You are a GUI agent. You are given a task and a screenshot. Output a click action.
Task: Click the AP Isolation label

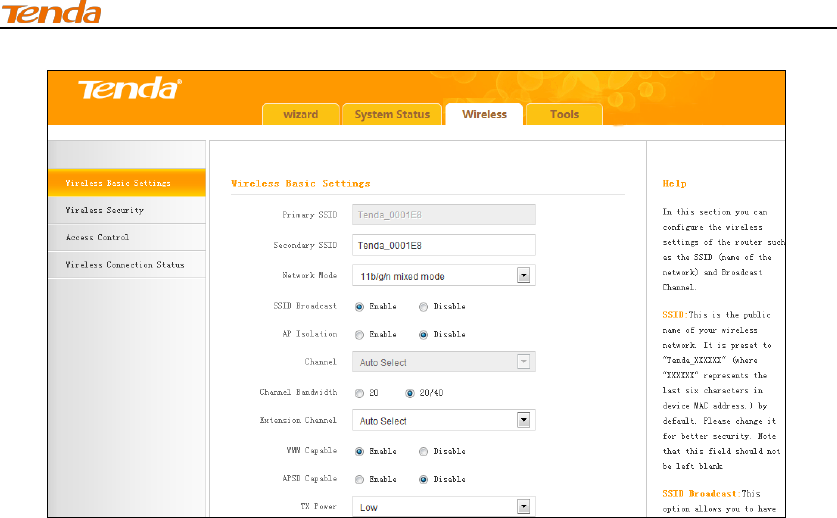(x=310, y=333)
